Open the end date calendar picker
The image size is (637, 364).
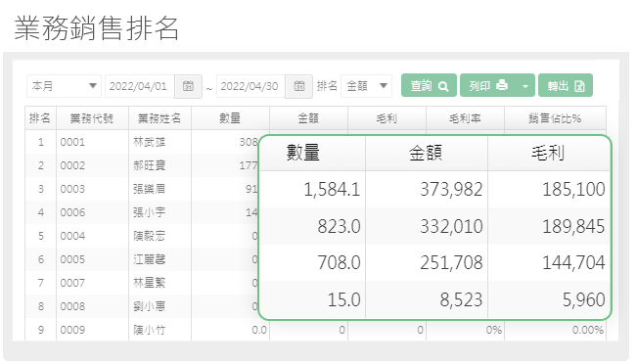point(299,86)
